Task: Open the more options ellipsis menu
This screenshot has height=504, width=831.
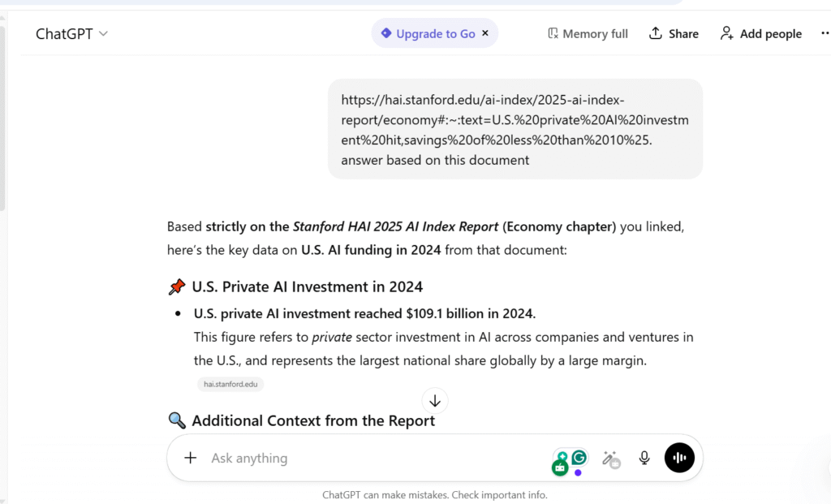Action: tap(825, 33)
